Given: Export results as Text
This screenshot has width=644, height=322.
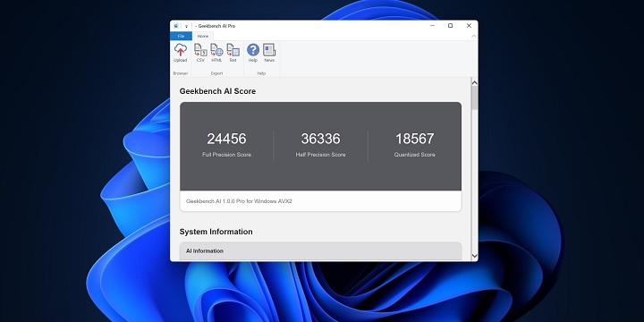Looking at the screenshot, I should 233,54.
